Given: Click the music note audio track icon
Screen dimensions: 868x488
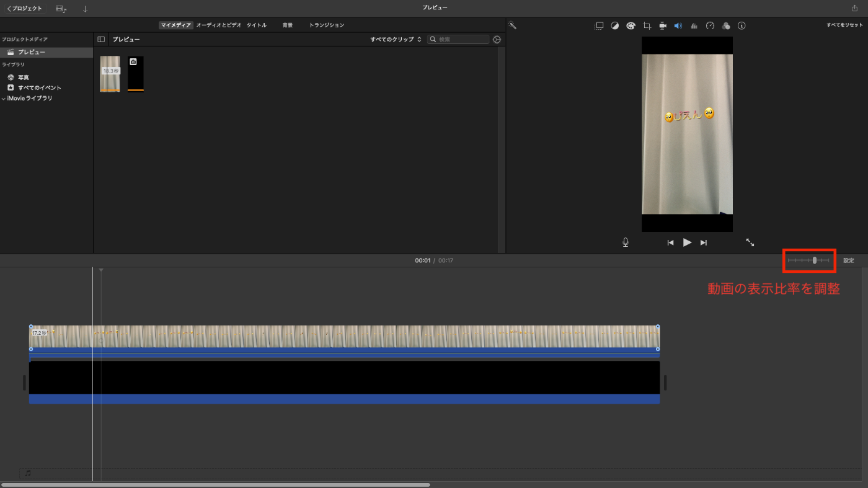Looking at the screenshot, I should [x=27, y=473].
